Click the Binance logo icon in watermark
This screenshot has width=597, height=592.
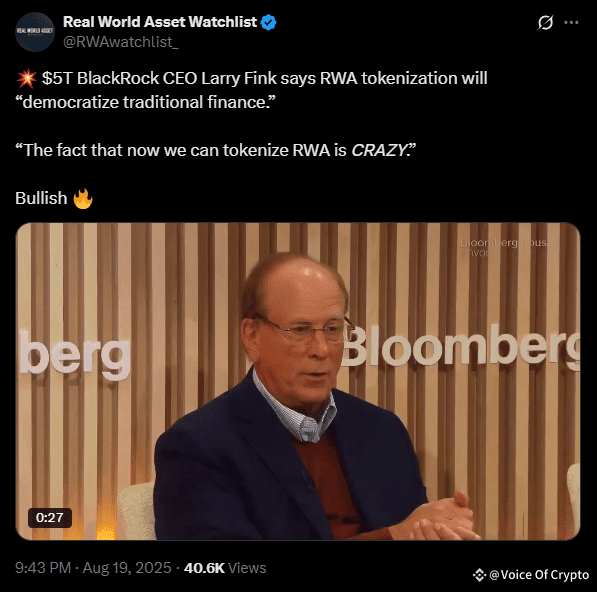479,575
